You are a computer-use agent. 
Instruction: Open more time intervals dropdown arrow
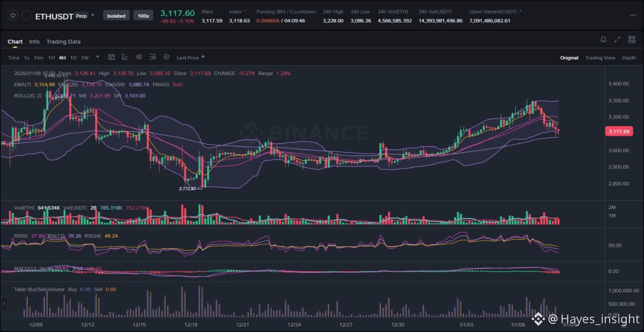coord(98,57)
